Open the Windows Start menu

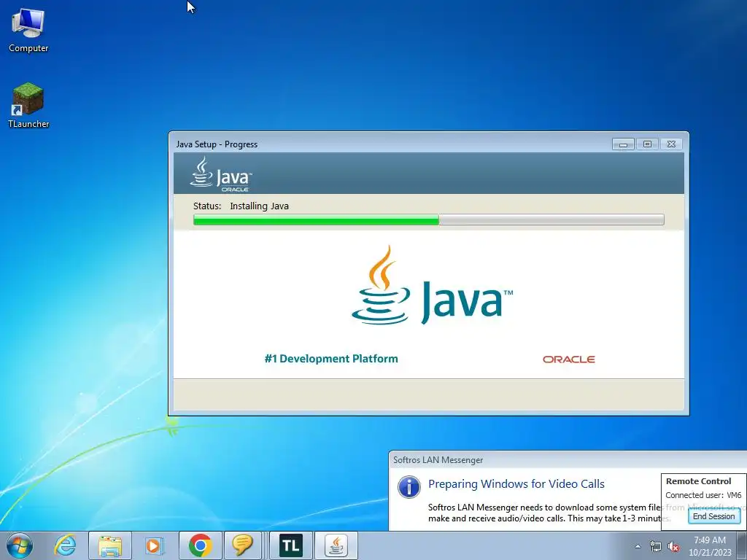pyautogui.click(x=20, y=545)
